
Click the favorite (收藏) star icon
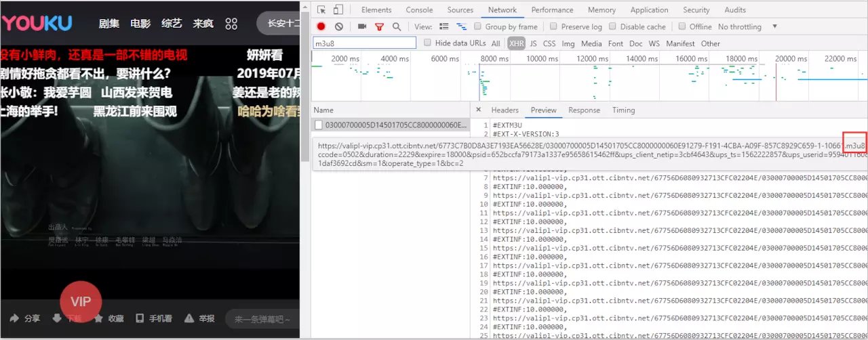(98, 318)
